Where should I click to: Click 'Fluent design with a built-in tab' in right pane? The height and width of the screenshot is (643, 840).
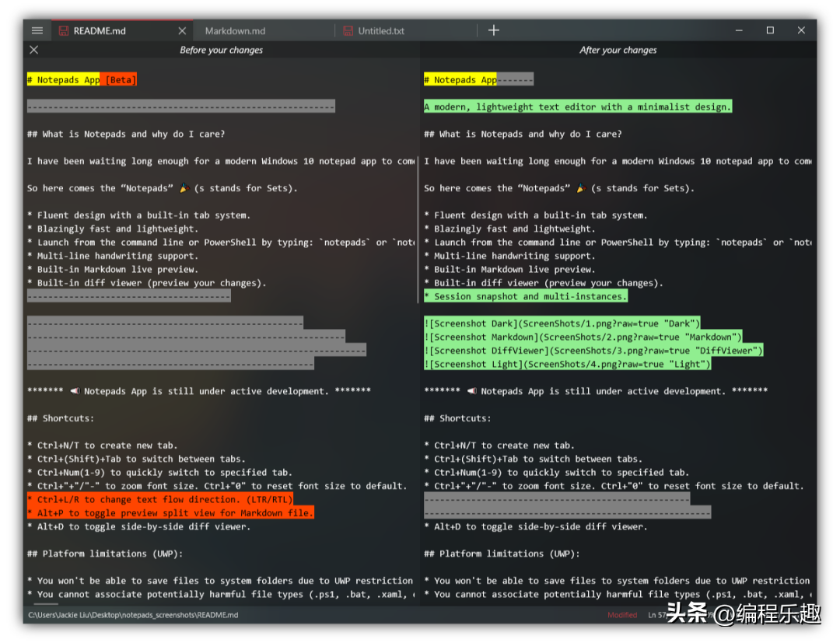(x=536, y=215)
